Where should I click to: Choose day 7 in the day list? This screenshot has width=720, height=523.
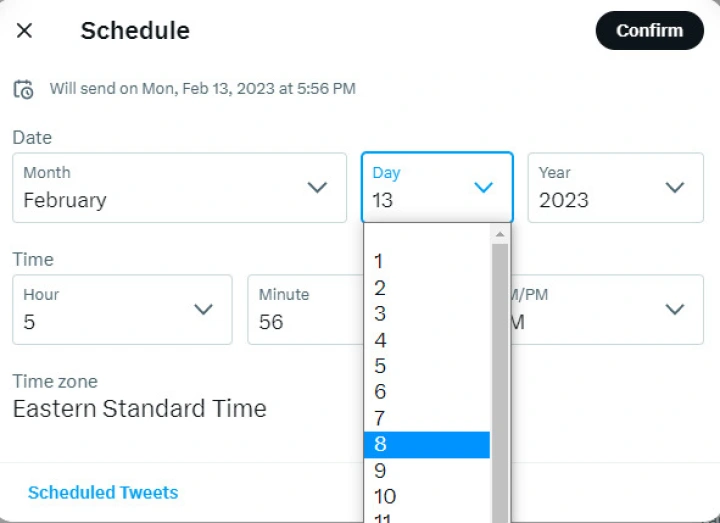(x=427, y=418)
